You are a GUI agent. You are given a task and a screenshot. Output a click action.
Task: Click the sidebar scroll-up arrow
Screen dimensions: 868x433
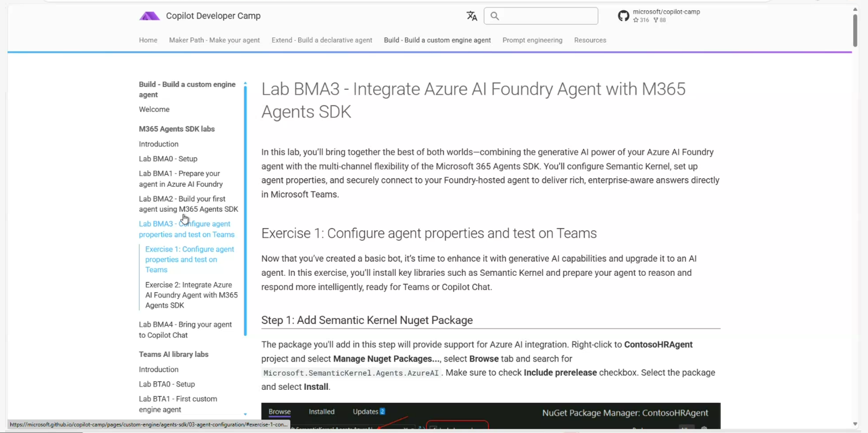click(245, 83)
